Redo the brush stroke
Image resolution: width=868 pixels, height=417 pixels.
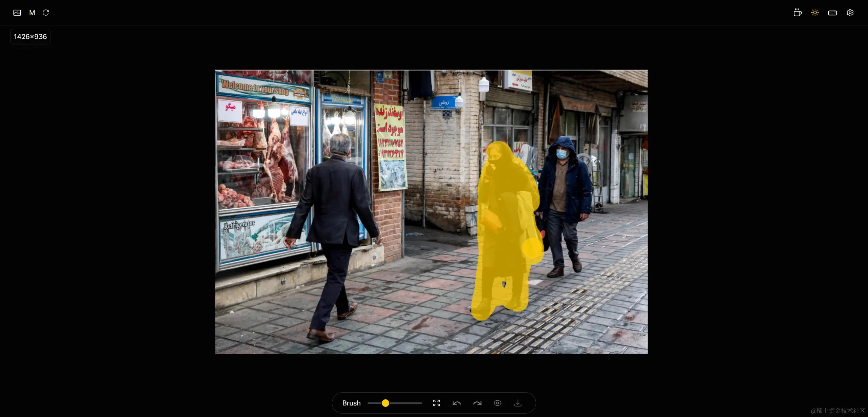(477, 403)
